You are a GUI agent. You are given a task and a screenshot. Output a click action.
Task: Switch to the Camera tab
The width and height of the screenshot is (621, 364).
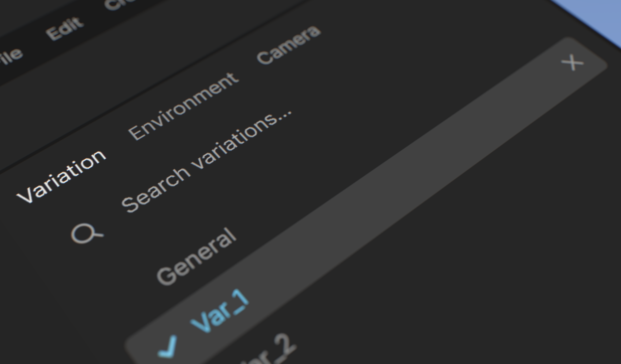tap(289, 44)
